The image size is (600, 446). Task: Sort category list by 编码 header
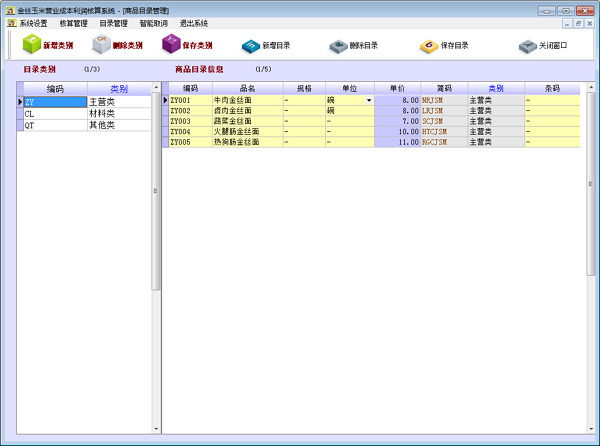(x=55, y=89)
